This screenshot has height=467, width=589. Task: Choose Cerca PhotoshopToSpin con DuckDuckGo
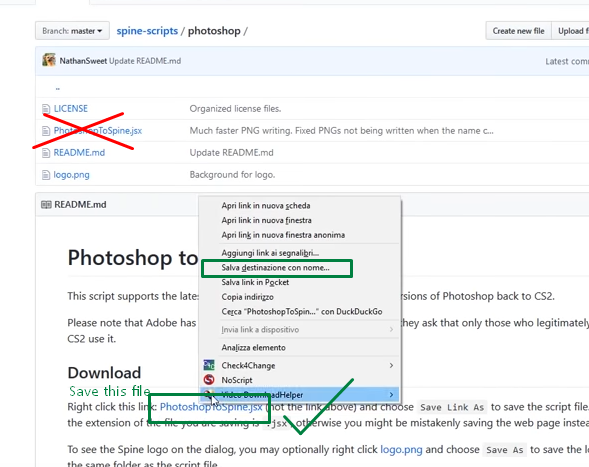300,311
